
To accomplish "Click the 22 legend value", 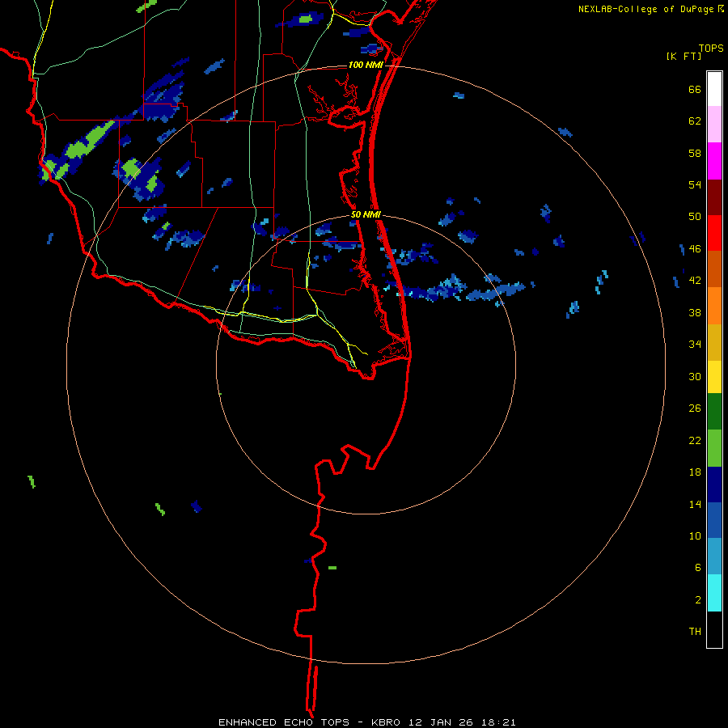I will [695, 440].
